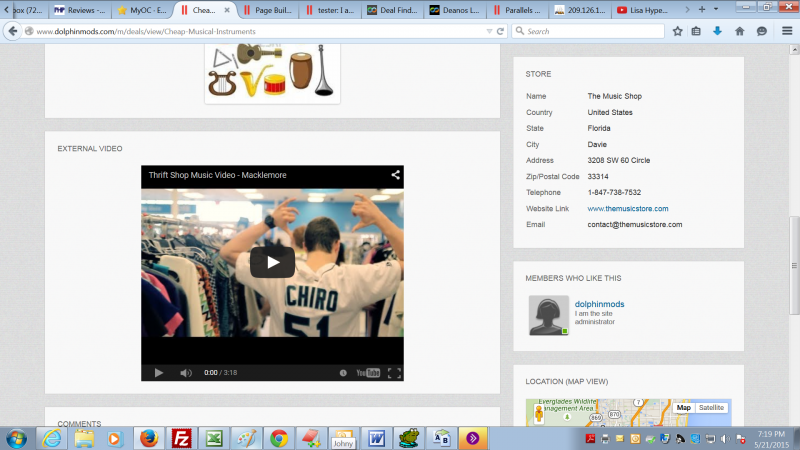Switch to the Deal Finder tab
The height and width of the screenshot is (450, 800).
pos(393,10)
